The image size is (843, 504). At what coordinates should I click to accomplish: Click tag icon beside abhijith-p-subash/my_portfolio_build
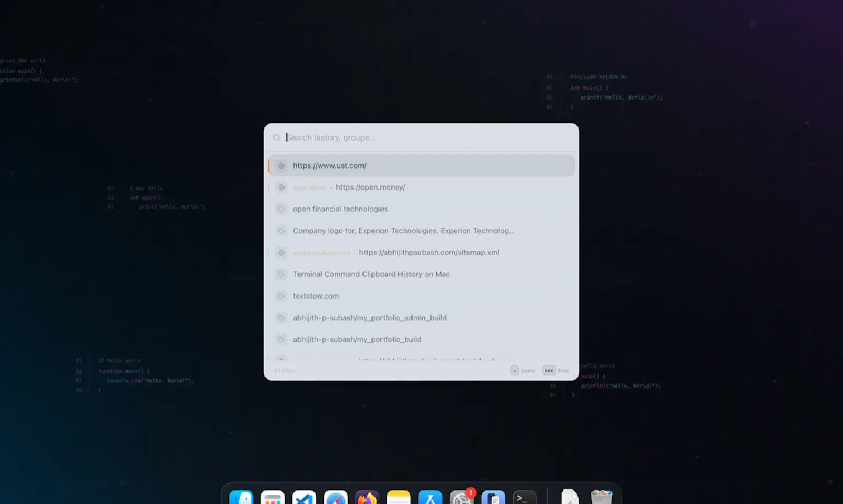(x=281, y=340)
